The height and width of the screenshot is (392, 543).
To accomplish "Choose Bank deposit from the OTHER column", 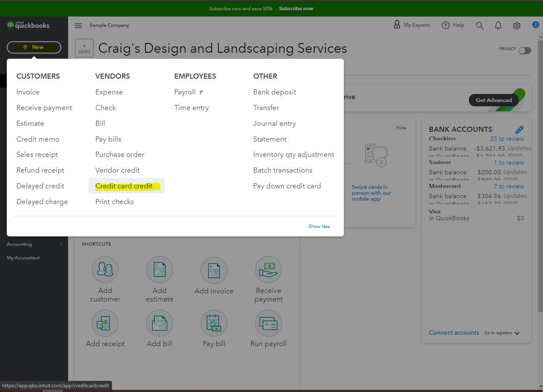I will 274,92.
